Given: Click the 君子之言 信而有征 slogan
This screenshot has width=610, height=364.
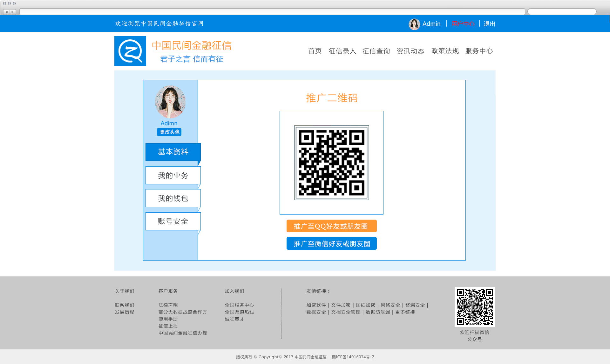Looking at the screenshot, I should pos(192,59).
